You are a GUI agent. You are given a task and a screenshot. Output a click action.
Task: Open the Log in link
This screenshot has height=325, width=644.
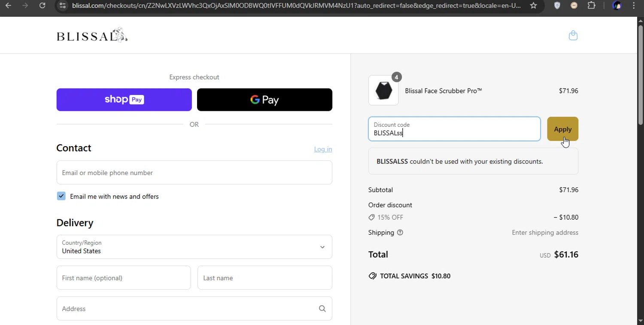click(x=323, y=149)
